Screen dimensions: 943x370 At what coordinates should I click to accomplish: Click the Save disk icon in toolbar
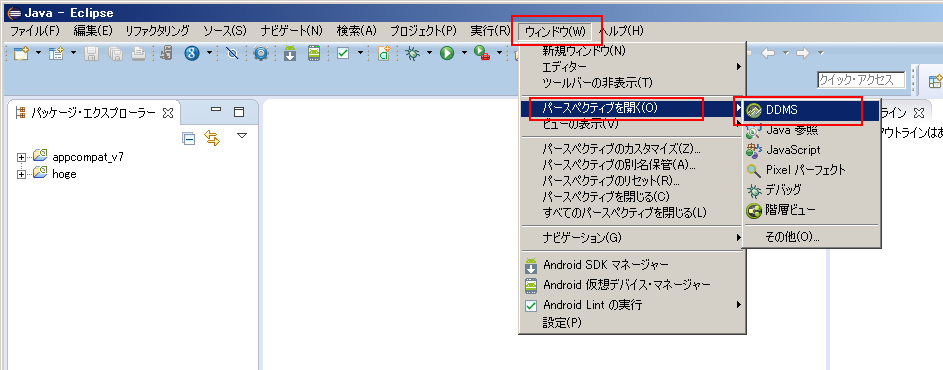tap(91, 54)
